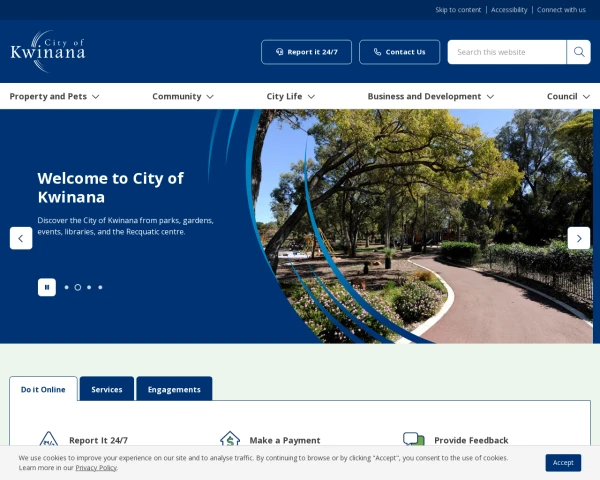Click the Contact Us button
Screen dimensions: 600x480
click(399, 52)
